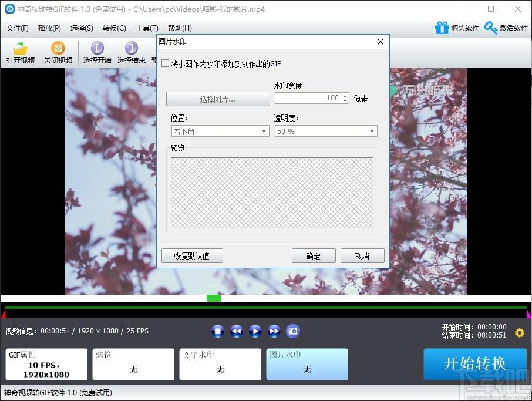
Task: Click the green selection range bar
Action: coord(265,308)
